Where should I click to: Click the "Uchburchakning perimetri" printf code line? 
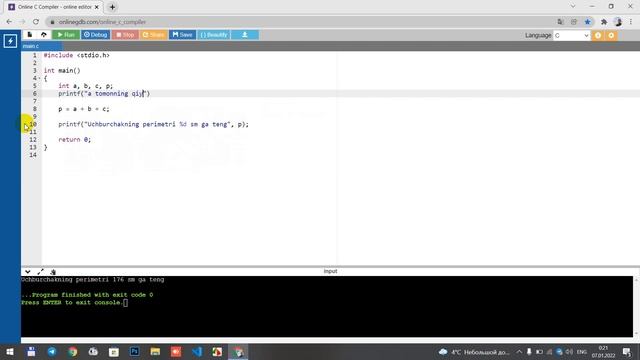(153, 124)
